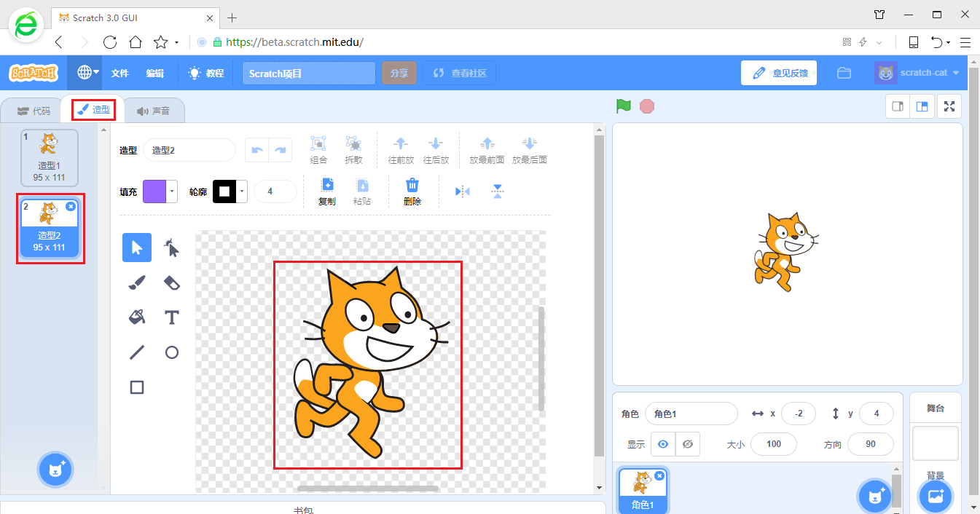Click the sprite size field 100
Viewport: 980px width, 514px height.
point(774,444)
